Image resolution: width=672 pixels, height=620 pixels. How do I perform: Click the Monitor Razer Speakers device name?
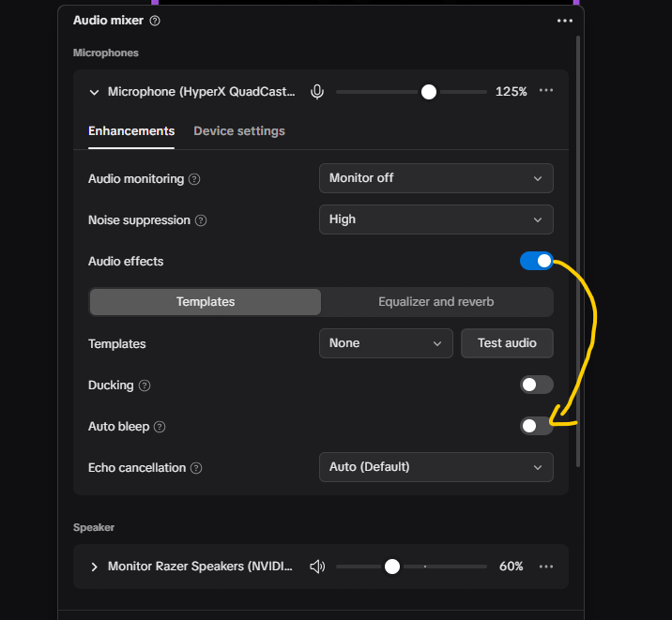(x=200, y=567)
